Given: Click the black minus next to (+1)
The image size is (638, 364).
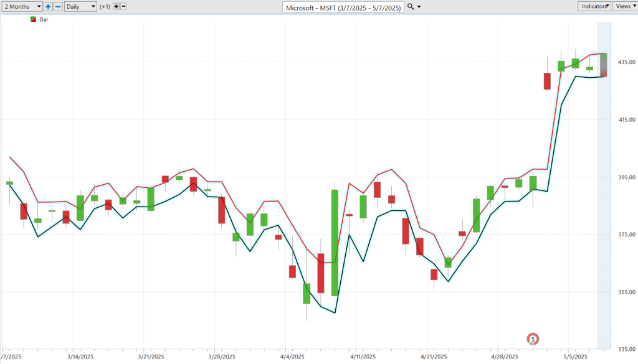Looking at the screenshot, I should pyautogui.click(x=123, y=6).
